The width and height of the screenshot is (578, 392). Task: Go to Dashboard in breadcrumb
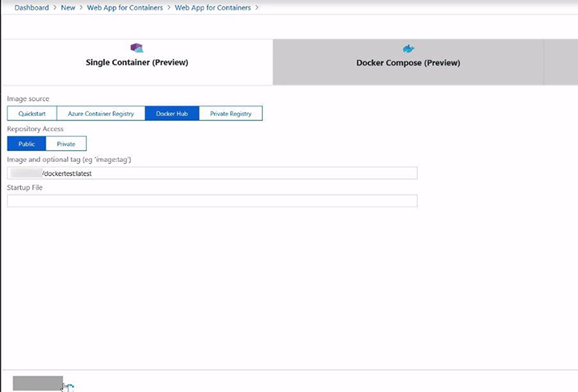click(31, 7)
